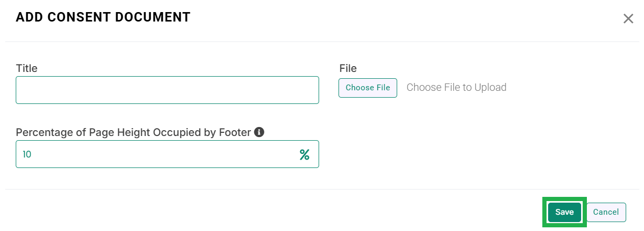Image resolution: width=644 pixels, height=231 pixels.
Task: Focus the Title text field
Action: click(167, 90)
